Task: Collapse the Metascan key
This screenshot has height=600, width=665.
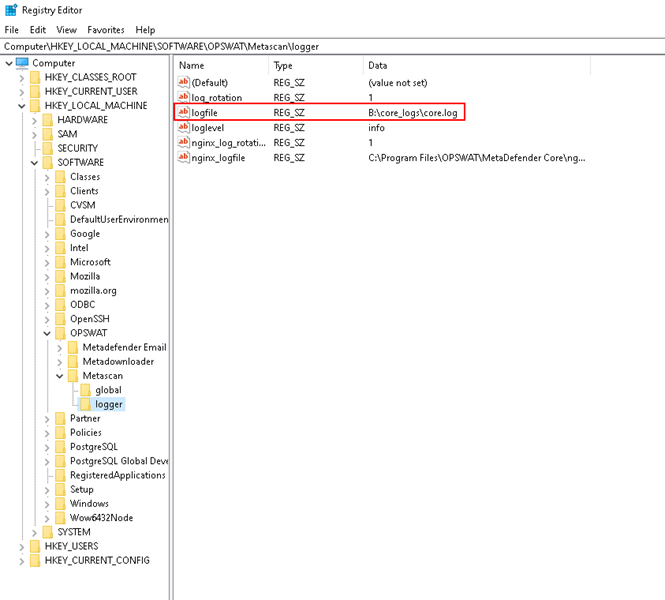Action: coord(59,376)
